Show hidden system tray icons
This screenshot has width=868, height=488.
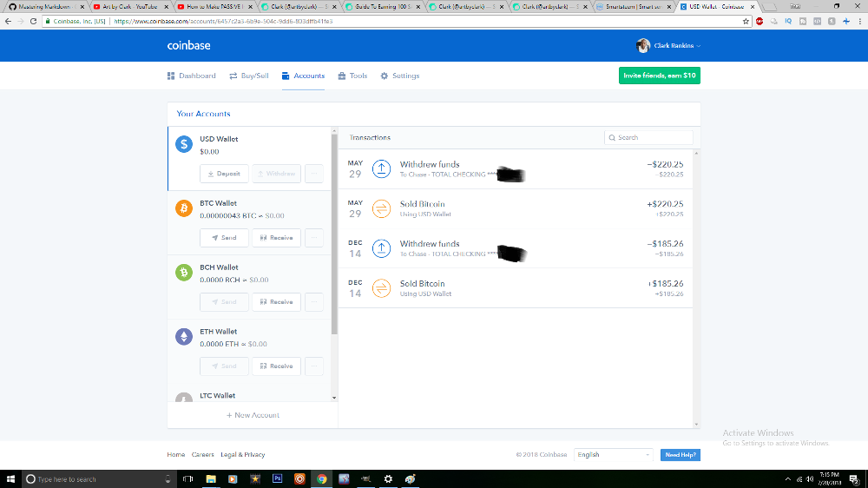788,479
